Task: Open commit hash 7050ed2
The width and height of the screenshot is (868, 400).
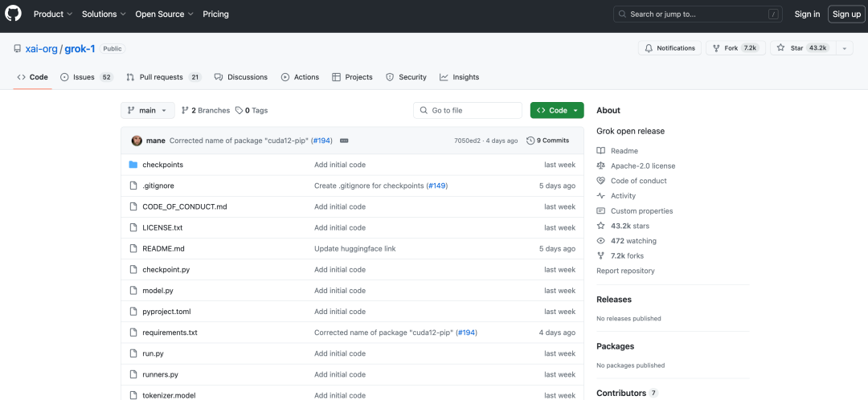Action: click(x=468, y=141)
